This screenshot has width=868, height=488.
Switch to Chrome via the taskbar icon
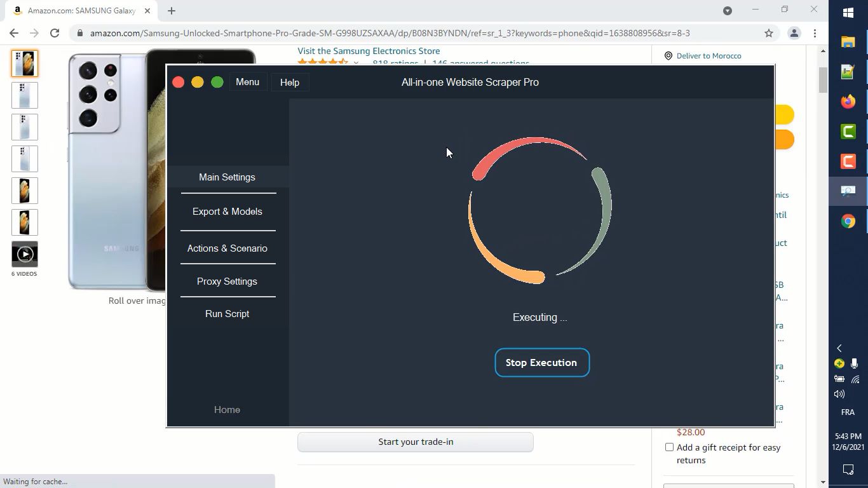(x=848, y=221)
